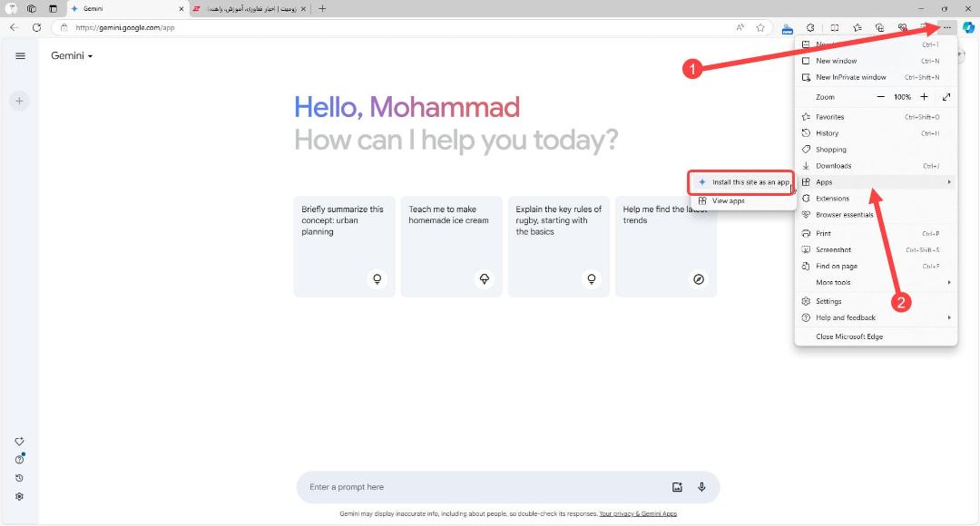980x526 pixels.
Task: Open the Favorites list toolbar icon
Action: pos(857,27)
